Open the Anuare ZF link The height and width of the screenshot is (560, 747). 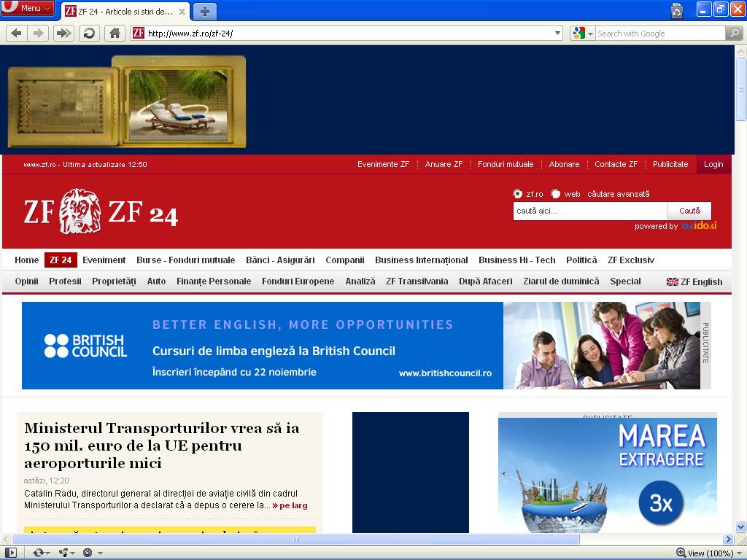click(x=444, y=164)
